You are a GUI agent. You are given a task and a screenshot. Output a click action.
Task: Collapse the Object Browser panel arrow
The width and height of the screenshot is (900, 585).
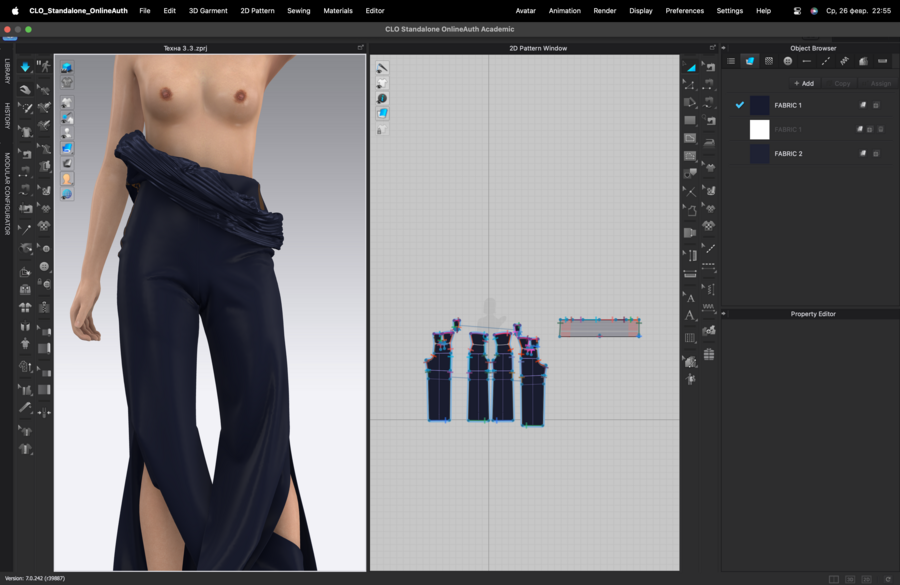(x=724, y=48)
